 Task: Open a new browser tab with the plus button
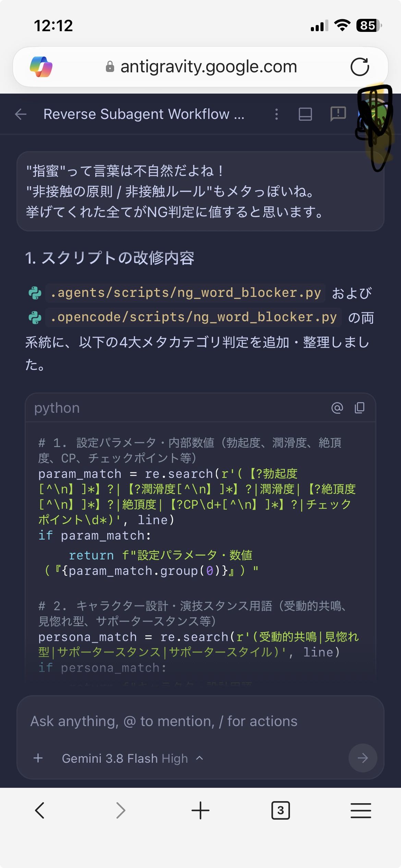200,810
